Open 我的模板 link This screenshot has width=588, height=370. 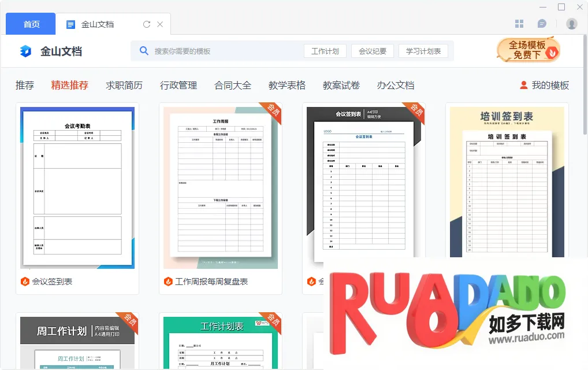tap(544, 86)
